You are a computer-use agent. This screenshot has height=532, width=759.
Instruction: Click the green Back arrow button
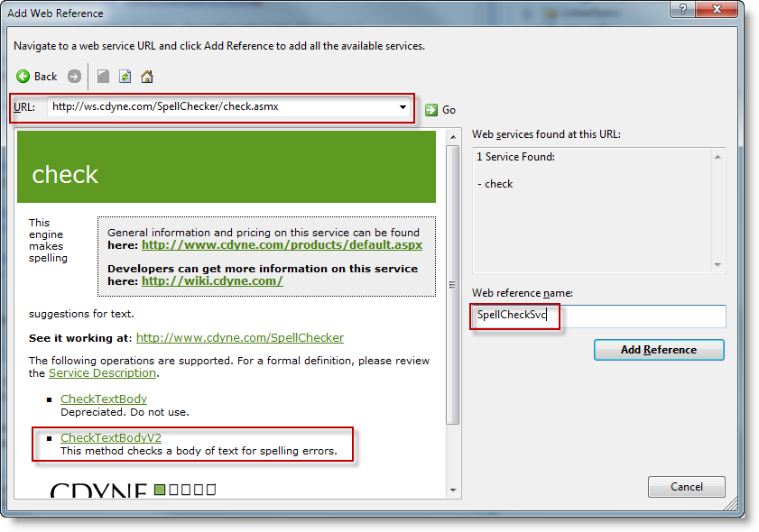23,77
